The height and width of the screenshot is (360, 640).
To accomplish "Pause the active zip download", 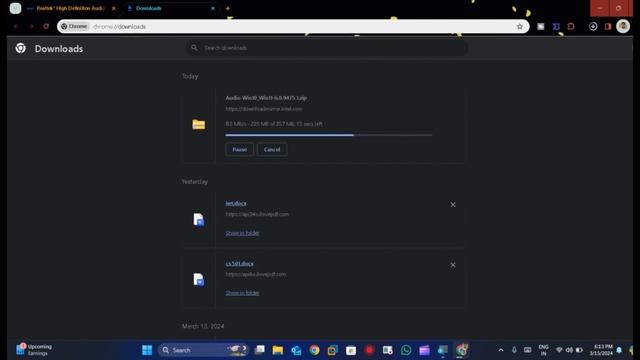I will [240, 149].
